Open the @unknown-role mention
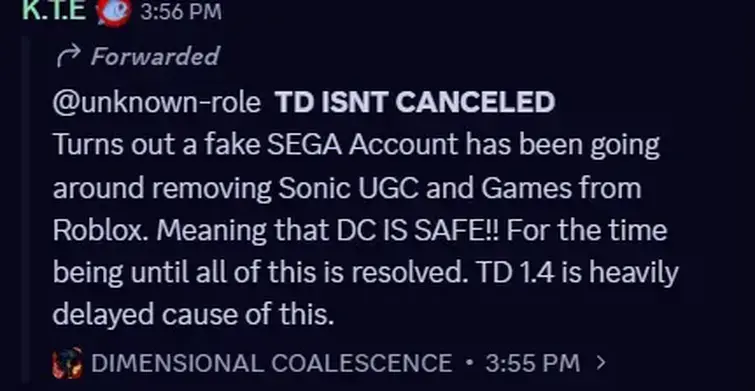This screenshot has height=391, width=755. [156, 102]
